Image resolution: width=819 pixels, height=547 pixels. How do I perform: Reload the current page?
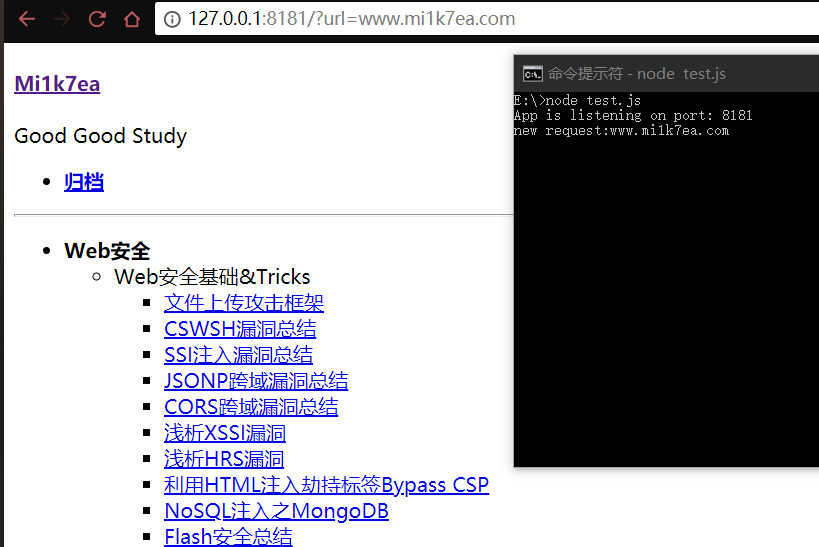[x=97, y=19]
